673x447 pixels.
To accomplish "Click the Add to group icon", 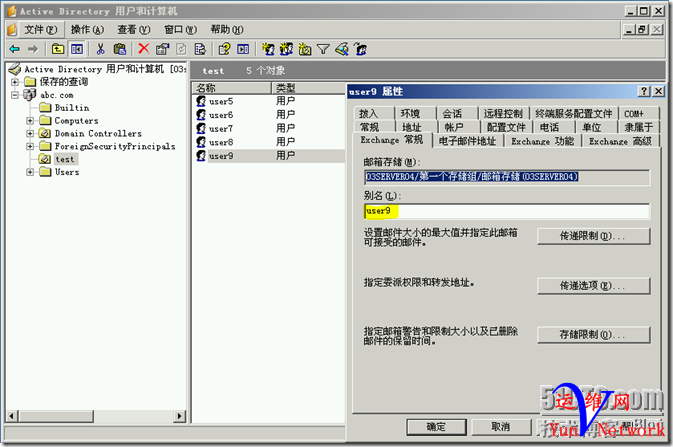I will 361,49.
